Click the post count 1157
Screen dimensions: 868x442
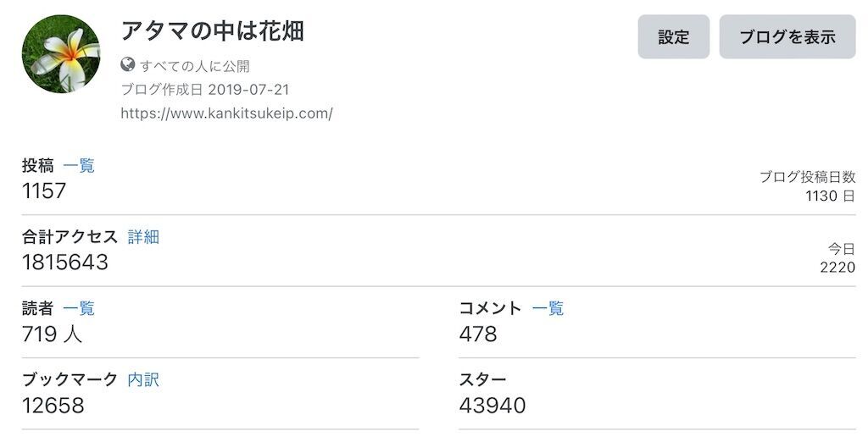click(44, 191)
